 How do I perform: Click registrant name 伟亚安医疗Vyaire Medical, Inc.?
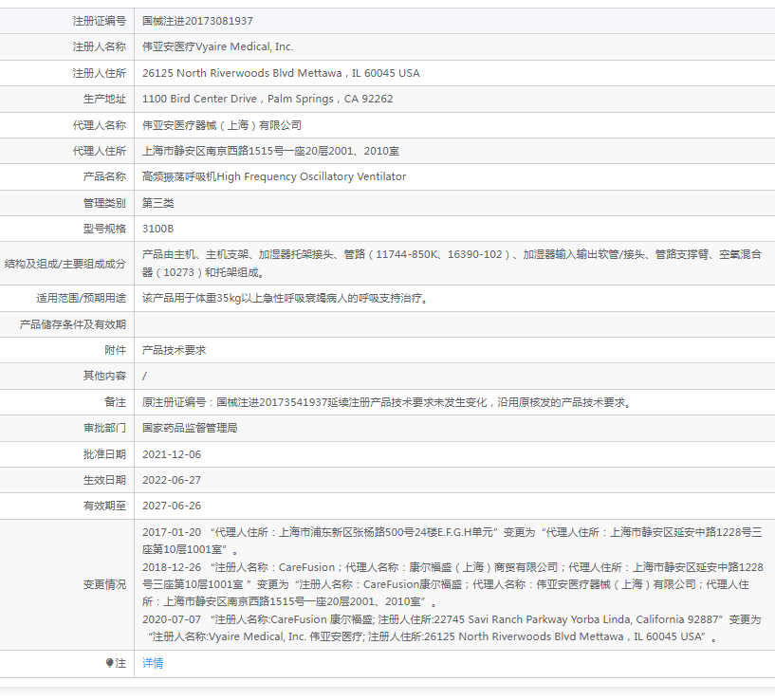coord(217,46)
